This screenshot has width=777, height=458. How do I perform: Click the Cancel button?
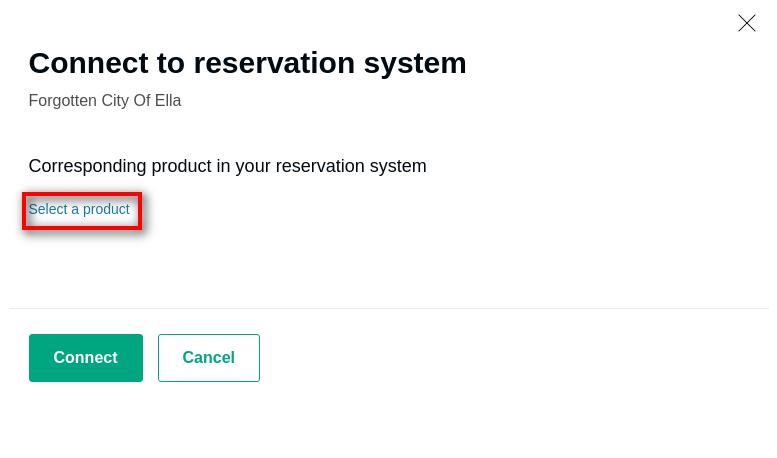(x=208, y=358)
